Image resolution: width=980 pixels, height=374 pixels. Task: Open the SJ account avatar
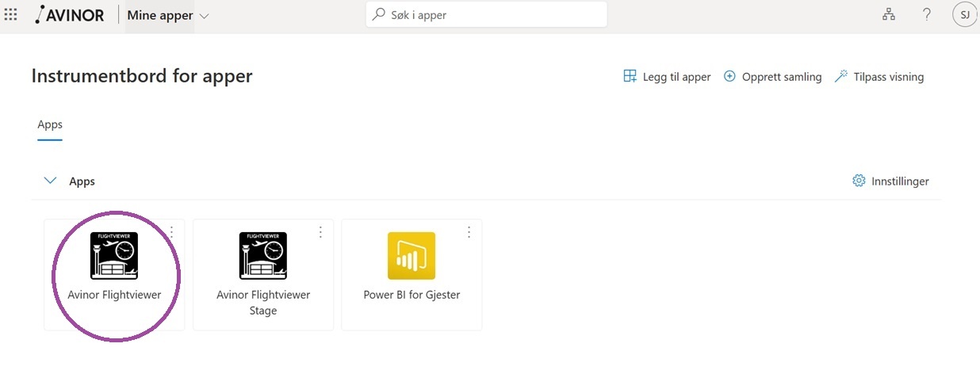(964, 14)
